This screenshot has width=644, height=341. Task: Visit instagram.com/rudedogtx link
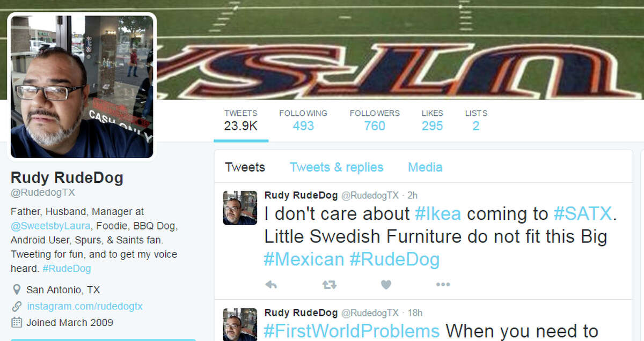(85, 307)
